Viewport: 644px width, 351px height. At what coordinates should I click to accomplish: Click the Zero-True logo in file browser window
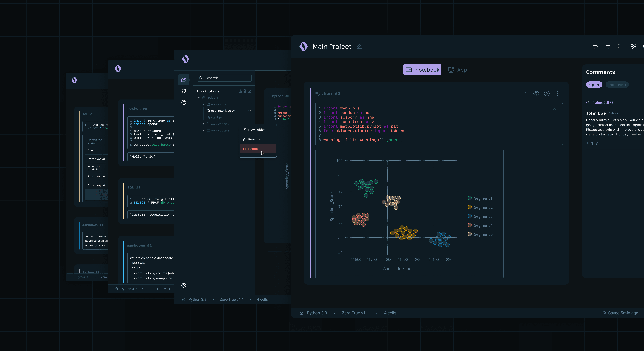click(186, 59)
